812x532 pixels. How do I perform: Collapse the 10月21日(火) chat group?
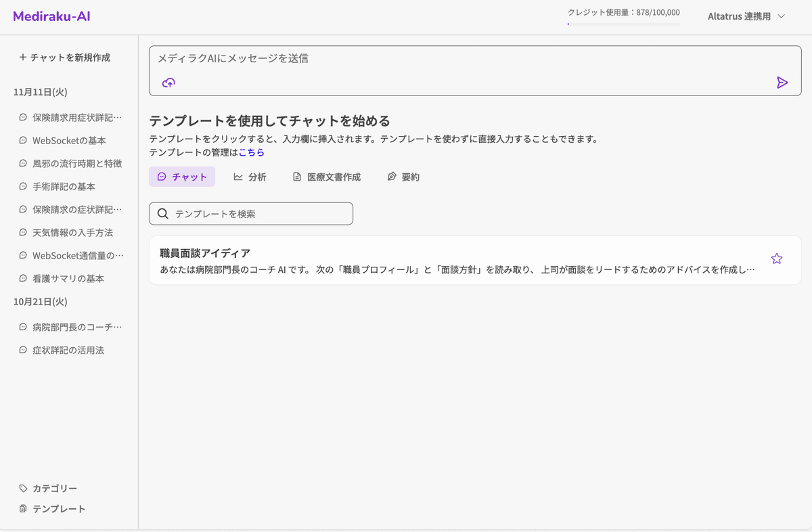40,302
